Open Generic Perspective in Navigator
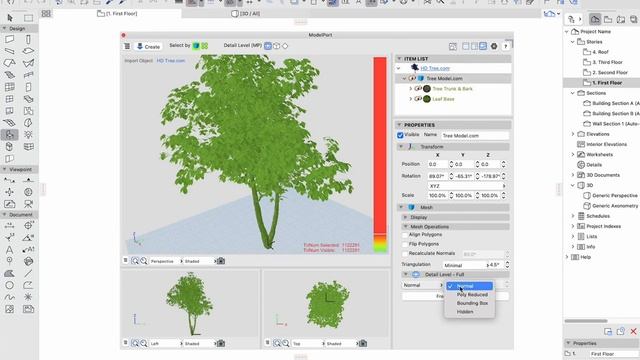The image size is (640, 360). (614, 196)
